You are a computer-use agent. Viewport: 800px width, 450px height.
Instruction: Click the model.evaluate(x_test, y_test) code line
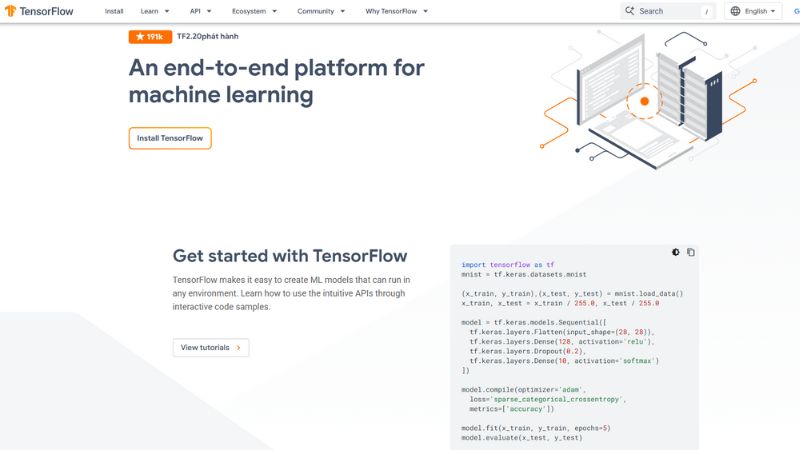click(521, 438)
